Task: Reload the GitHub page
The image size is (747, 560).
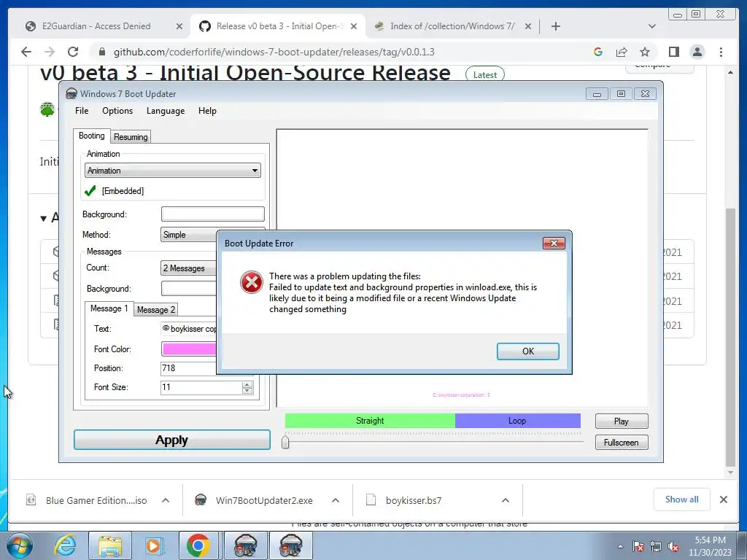Action: [x=73, y=52]
